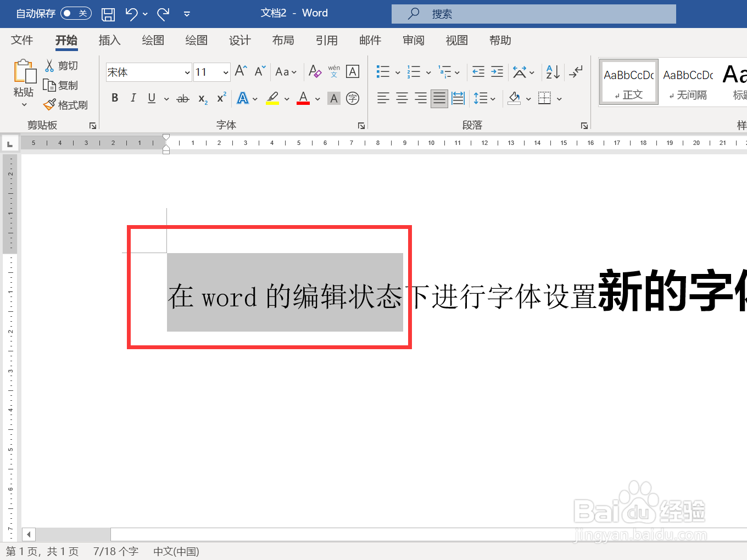Toggle the 自动保存 autosave switch

click(x=76, y=14)
